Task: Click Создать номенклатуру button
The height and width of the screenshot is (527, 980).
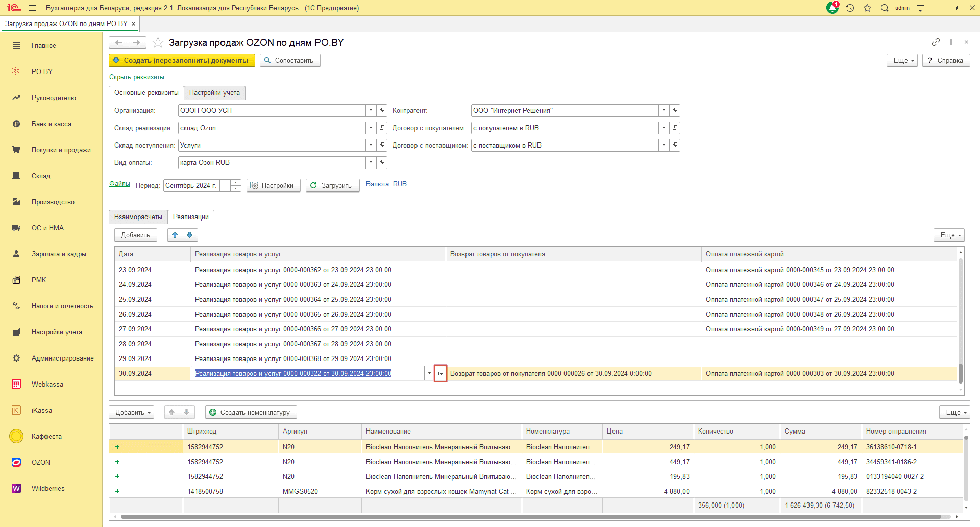Action: (251, 412)
